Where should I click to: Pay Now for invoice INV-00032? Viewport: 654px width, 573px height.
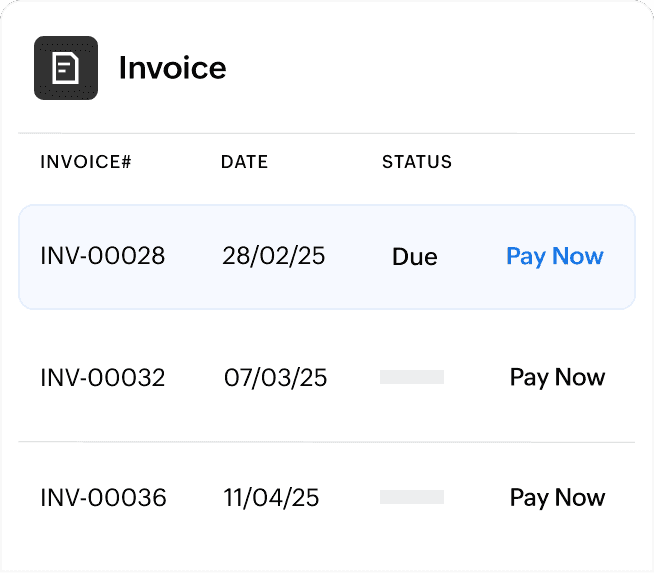[x=557, y=377]
